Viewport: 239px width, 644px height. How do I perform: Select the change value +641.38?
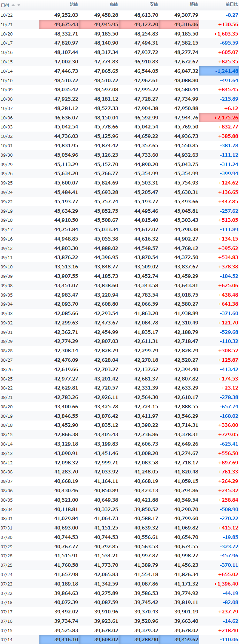pos(228,304)
